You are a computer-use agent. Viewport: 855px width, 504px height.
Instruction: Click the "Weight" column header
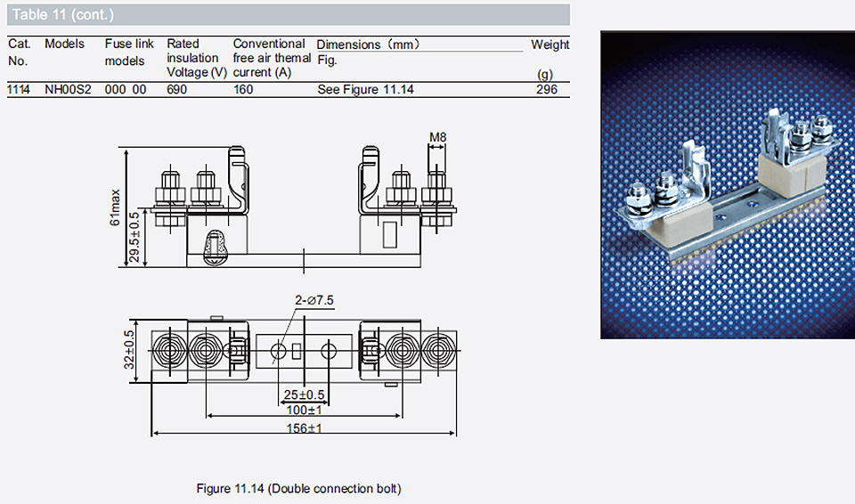[550, 45]
